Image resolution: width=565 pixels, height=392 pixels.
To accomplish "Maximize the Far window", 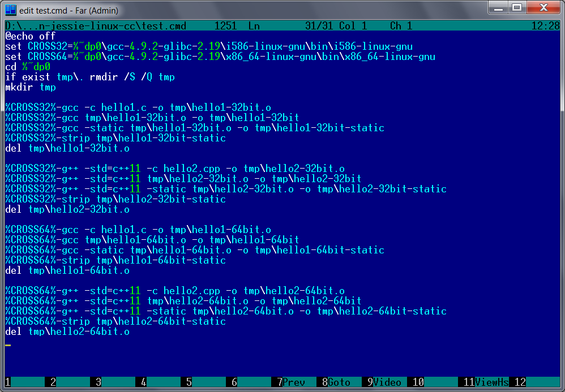I will (517, 7).
